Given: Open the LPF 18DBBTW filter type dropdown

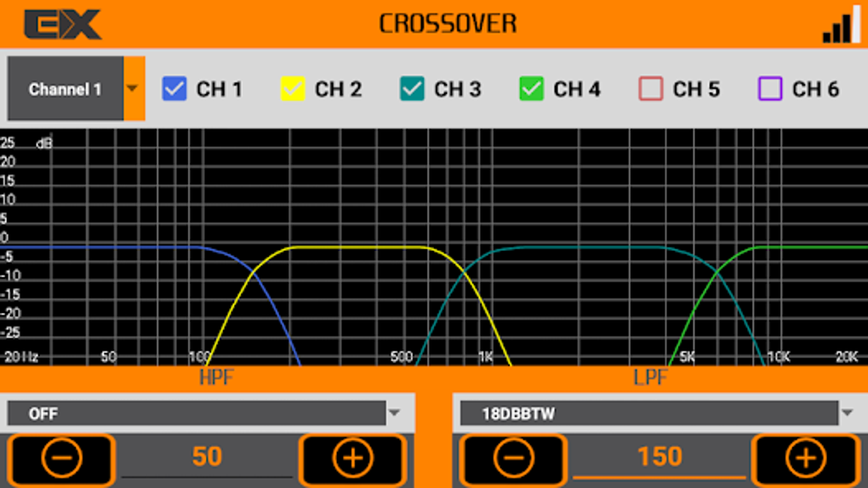Looking at the screenshot, I should click(658, 413).
